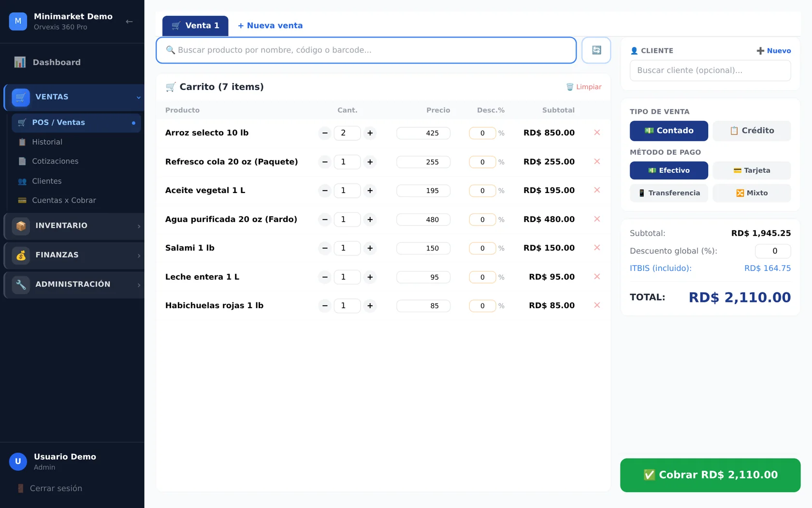Decrease Arroz selecto quantity with minus
812x508 pixels.
(325, 133)
